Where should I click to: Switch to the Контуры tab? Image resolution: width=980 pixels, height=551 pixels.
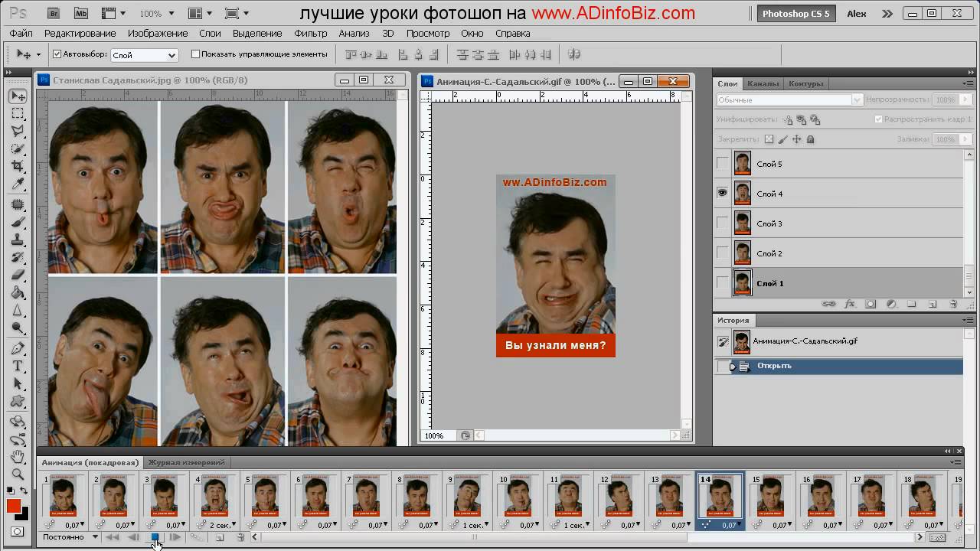pyautogui.click(x=805, y=83)
